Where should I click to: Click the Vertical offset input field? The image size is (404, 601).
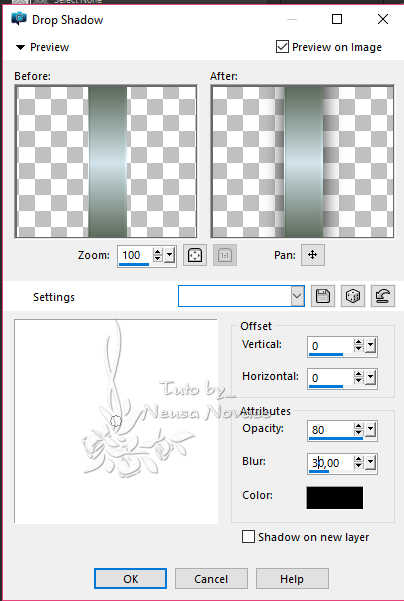click(331, 346)
